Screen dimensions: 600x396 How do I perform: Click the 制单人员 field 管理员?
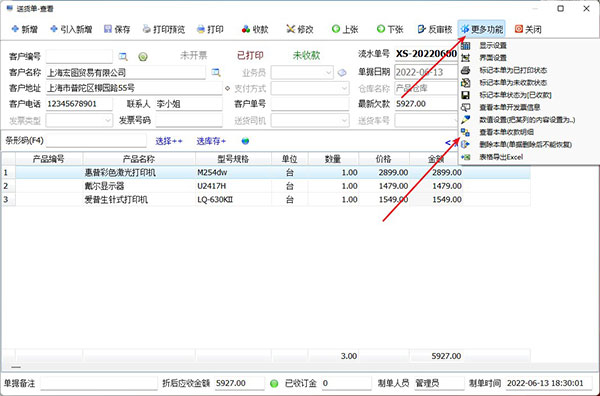[439, 383]
